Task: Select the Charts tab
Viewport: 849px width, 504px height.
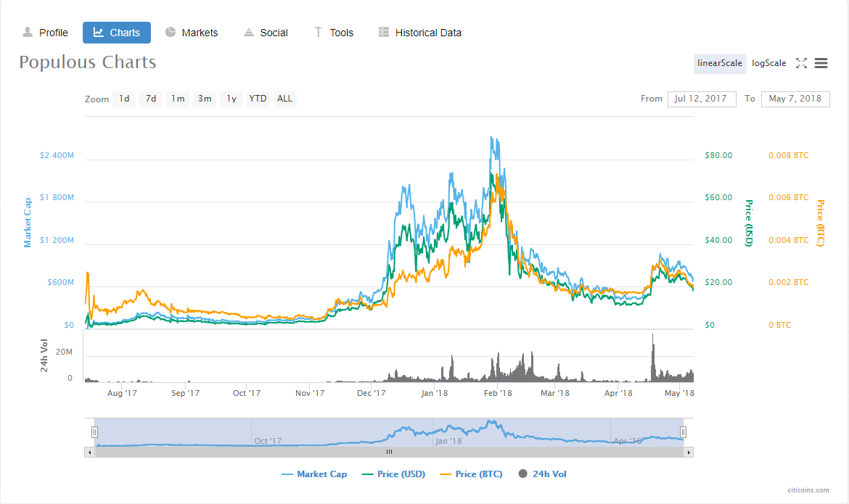Action: 117,33
